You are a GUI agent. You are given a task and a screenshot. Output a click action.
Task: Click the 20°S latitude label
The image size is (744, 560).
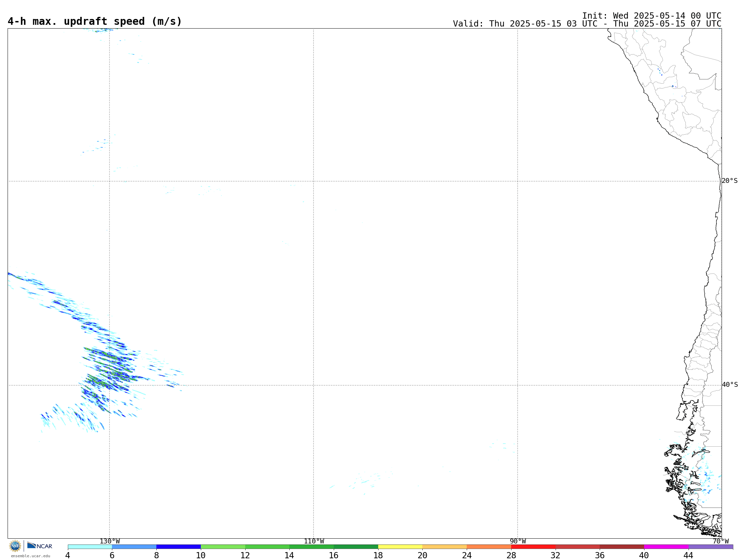730,181
